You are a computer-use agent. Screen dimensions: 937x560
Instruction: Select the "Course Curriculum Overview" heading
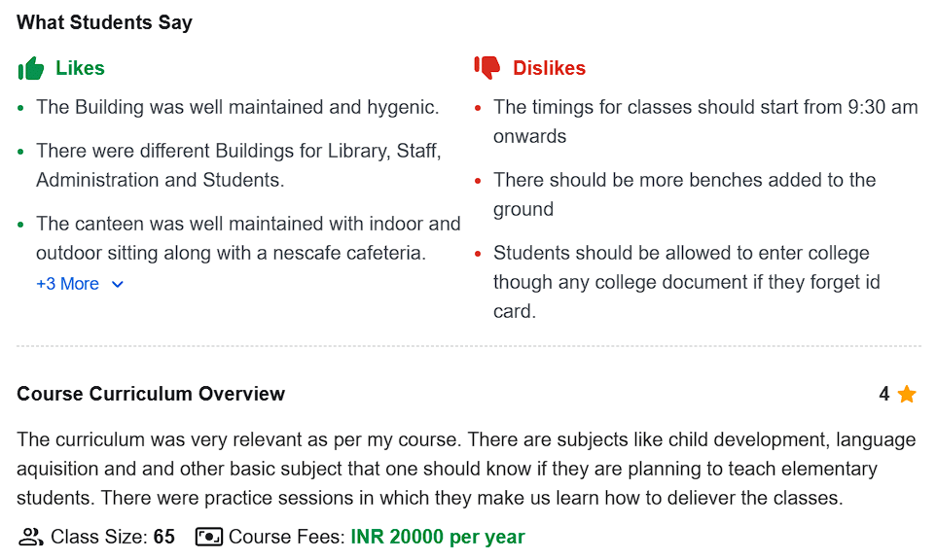click(x=151, y=394)
